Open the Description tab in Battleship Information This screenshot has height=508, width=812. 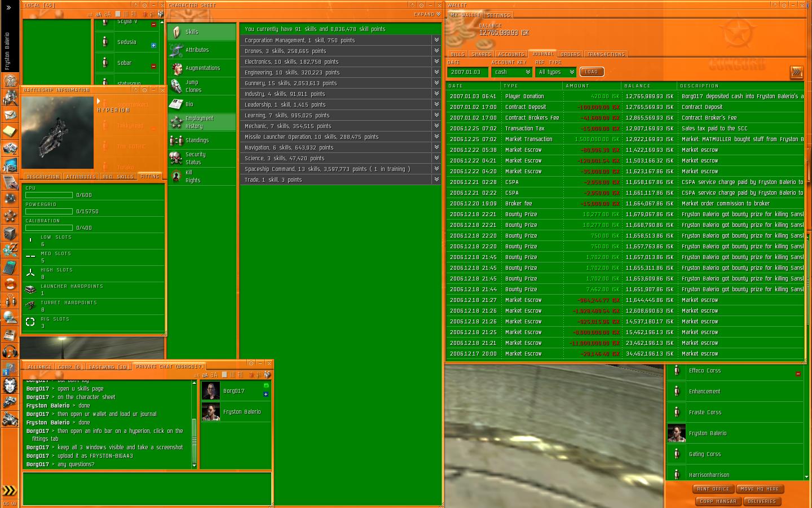tap(43, 177)
